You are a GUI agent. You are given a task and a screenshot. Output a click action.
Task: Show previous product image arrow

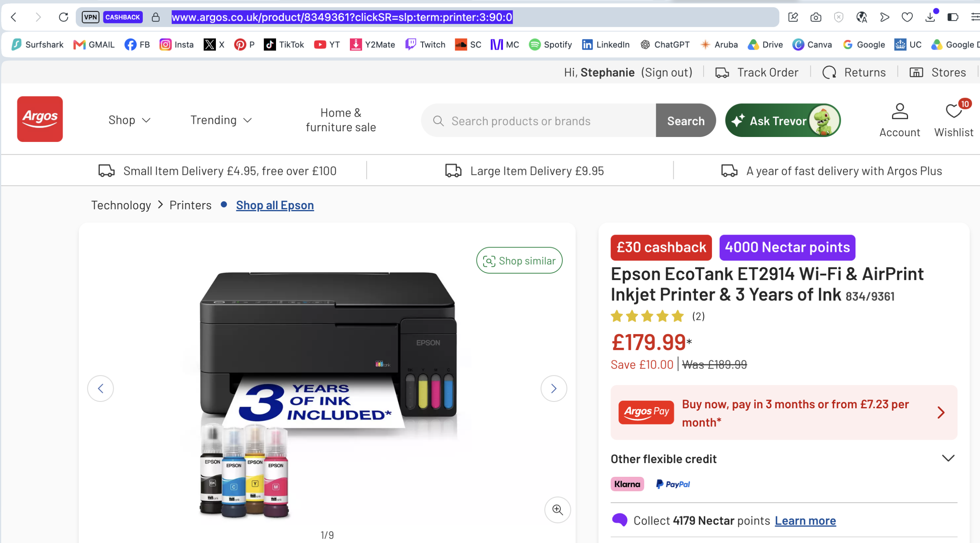(101, 388)
